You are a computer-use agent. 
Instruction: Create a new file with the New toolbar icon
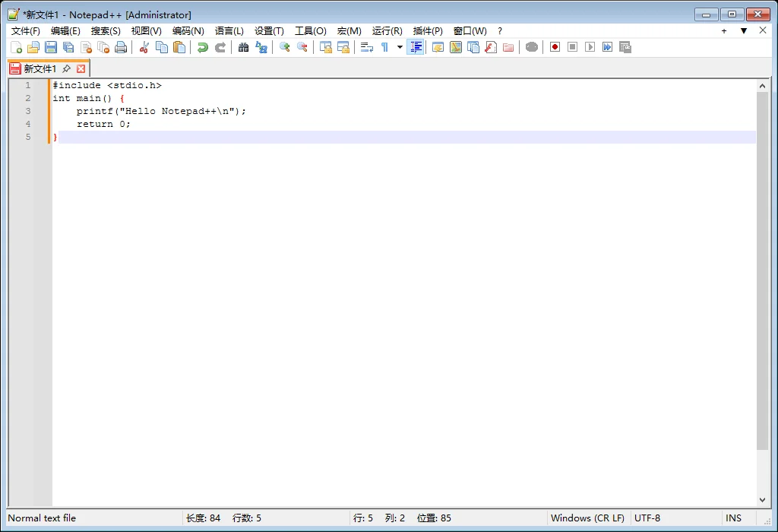pyautogui.click(x=17, y=47)
